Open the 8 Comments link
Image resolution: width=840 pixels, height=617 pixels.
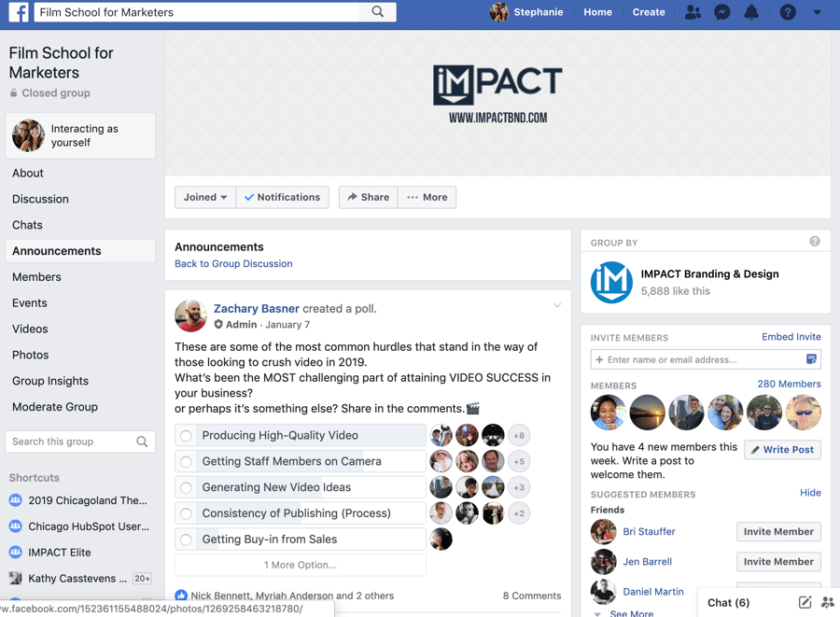532,596
